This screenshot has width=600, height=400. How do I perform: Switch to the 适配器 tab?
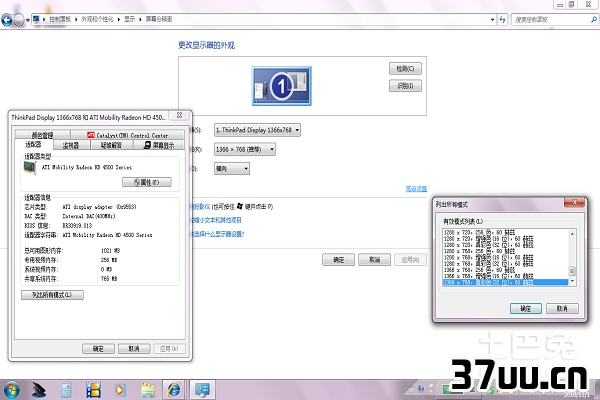coord(33,145)
